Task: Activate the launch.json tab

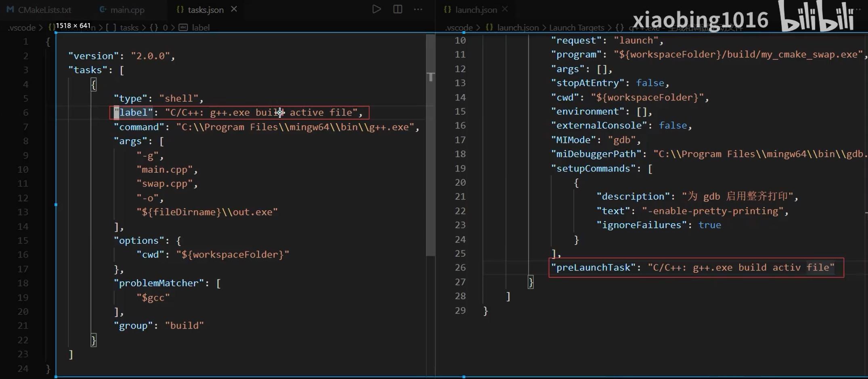Action: pos(476,10)
